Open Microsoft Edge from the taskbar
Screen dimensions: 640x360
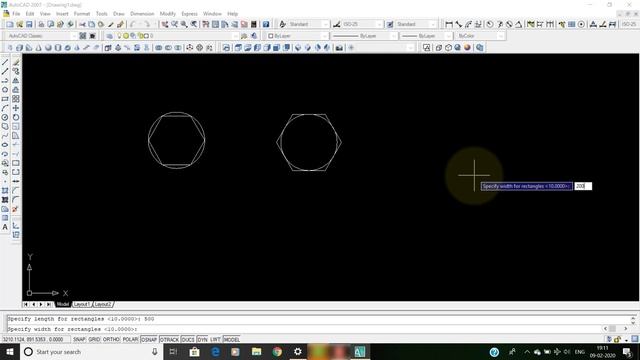(x=215, y=352)
